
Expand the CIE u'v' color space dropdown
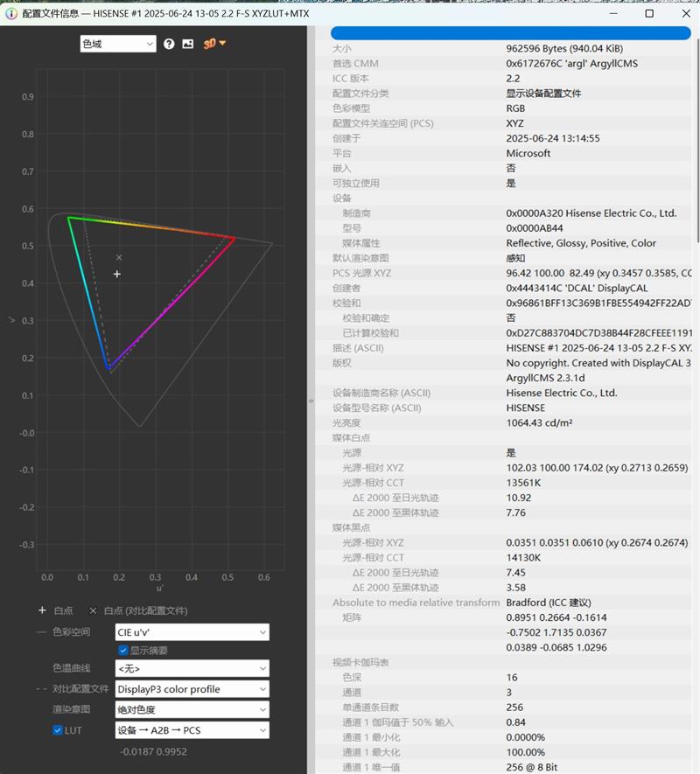click(192, 631)
